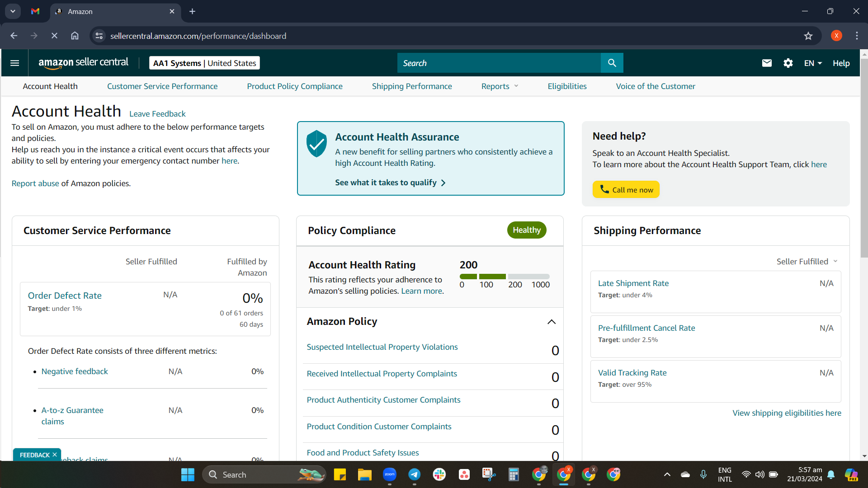View site information icon in address bar
This screenshot has height=488, width=868.
[x=99, y=36]
